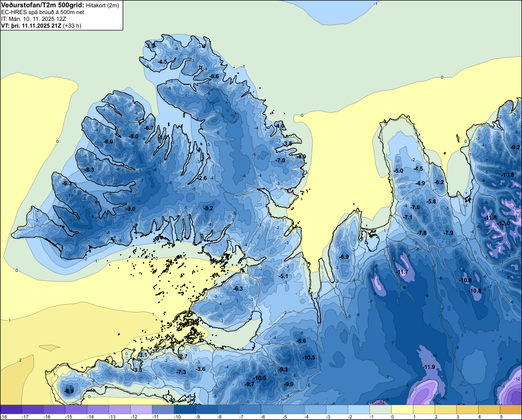Screen dimensions: 522x420
Task: Select the legend swatch labeled 2
Action: 446,410
